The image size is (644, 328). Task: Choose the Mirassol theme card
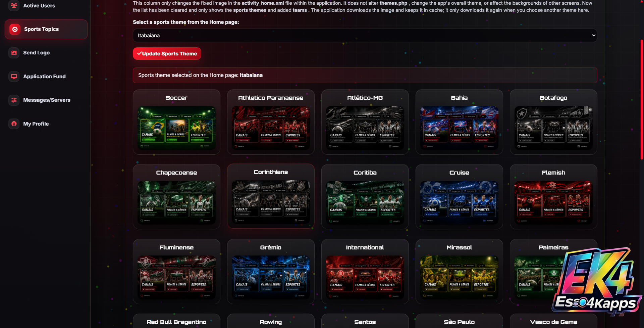click(x=459, y=271)
